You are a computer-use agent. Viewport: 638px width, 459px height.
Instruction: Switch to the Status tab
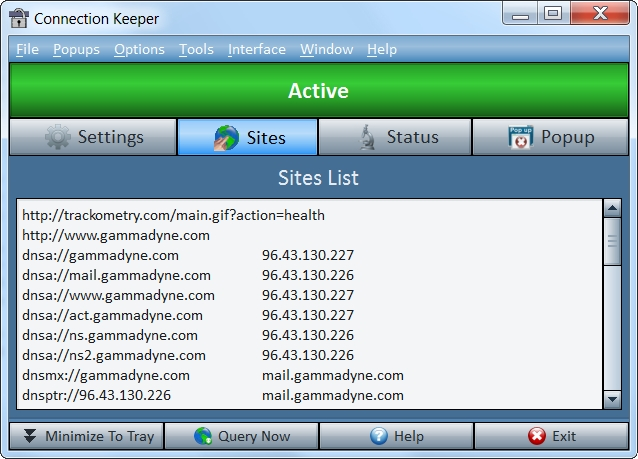pyautogui.click(x=395, y=137)
